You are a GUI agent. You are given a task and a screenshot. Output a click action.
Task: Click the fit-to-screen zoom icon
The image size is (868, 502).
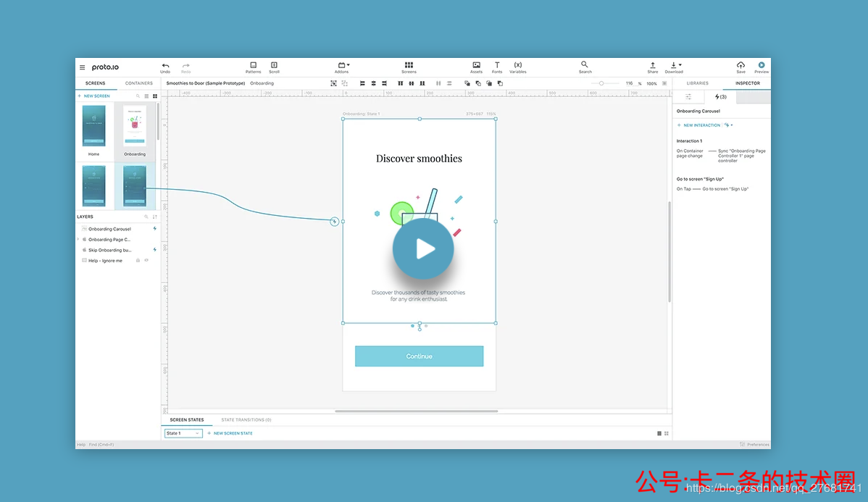pyautogui.click(x=664, y=83)
